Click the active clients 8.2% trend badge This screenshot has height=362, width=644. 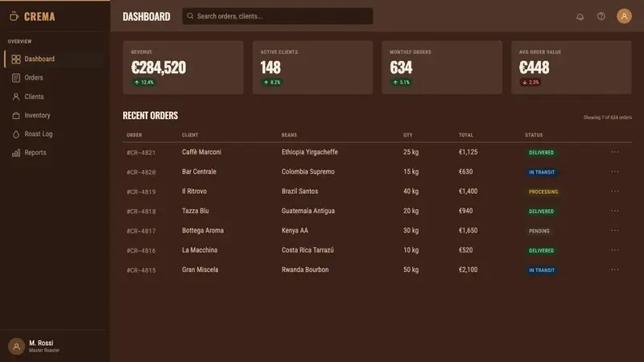(272, 83)
